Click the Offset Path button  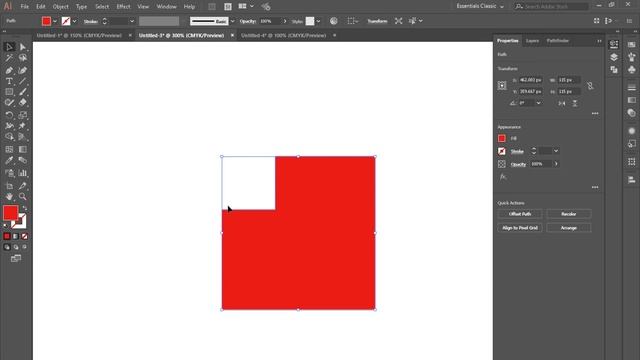520,214
